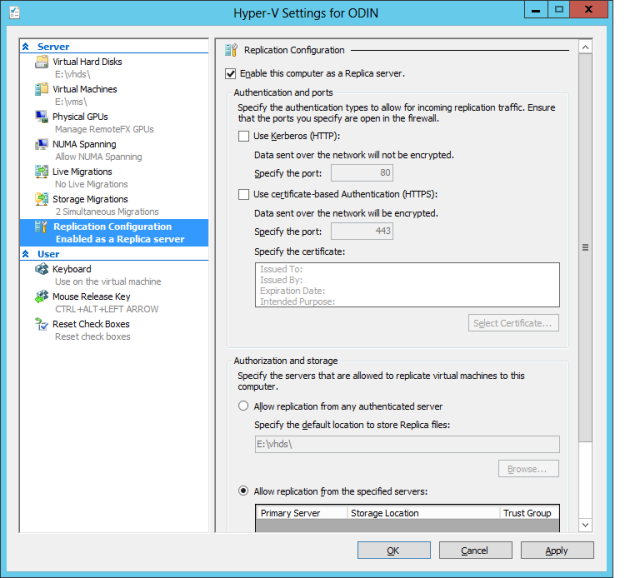This screenshot has width=640, height=578.
Task: Click the Reset Check Boxes icon
Action: point(41,324)
